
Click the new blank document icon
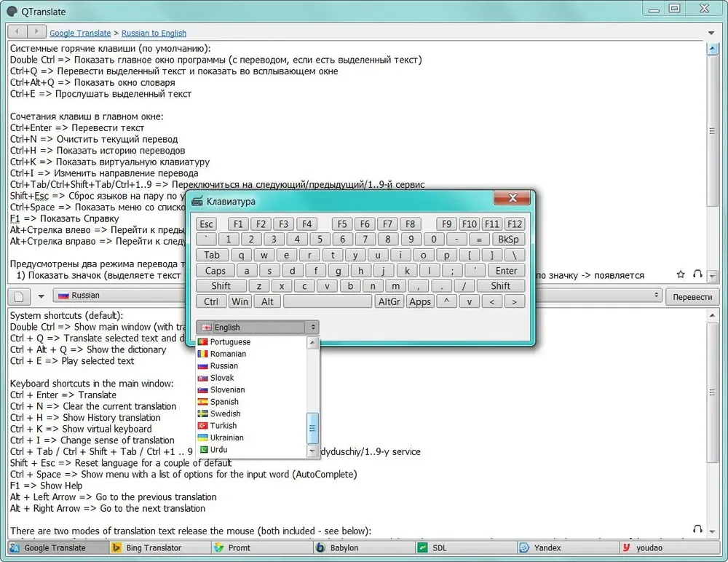click(19, 296)
